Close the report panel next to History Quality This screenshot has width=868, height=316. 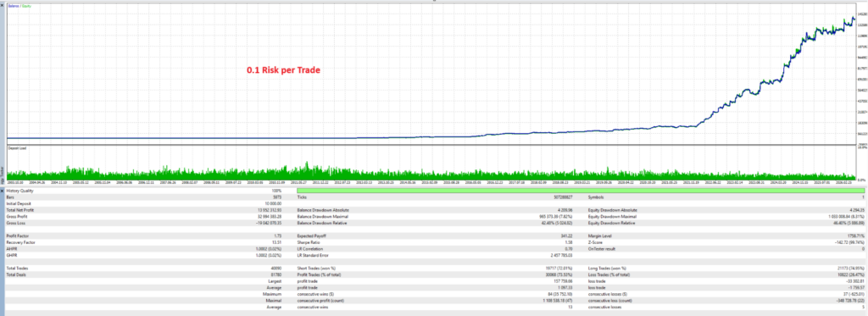point(3,191)
